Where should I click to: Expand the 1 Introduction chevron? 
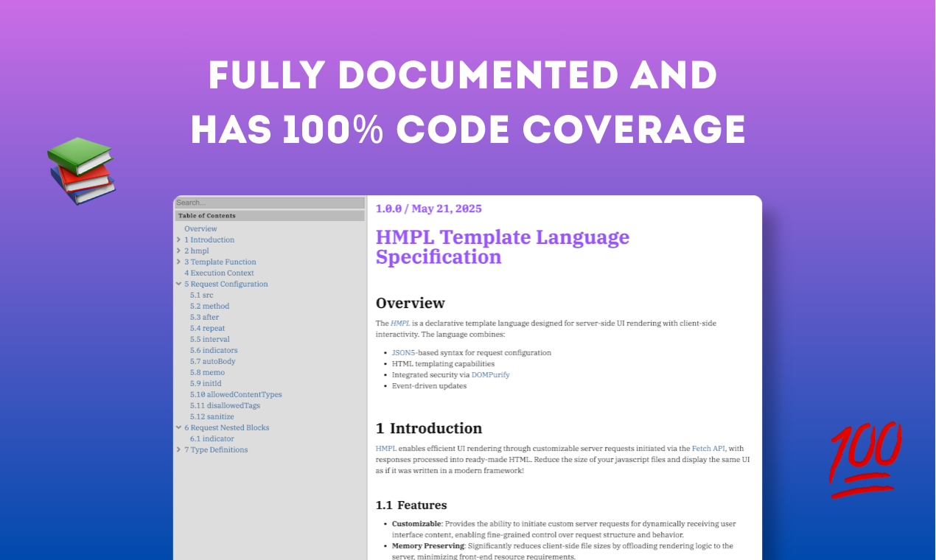(178, 240)
